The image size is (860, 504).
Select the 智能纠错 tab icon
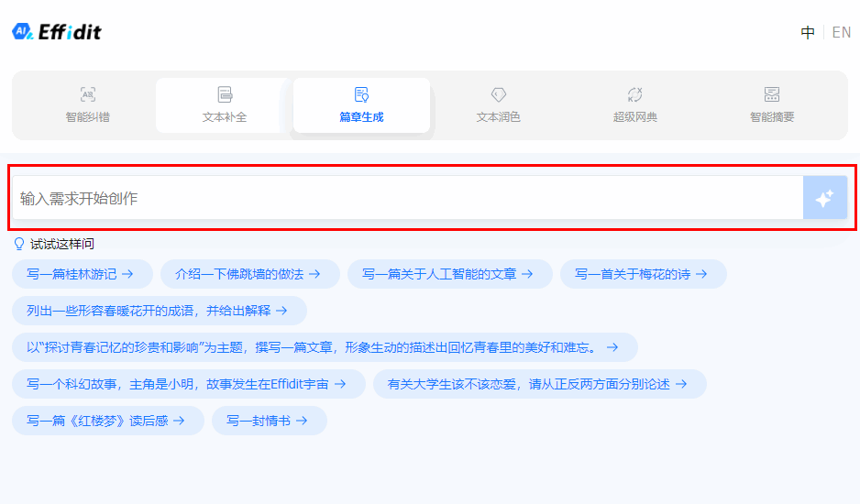(87, 94)
